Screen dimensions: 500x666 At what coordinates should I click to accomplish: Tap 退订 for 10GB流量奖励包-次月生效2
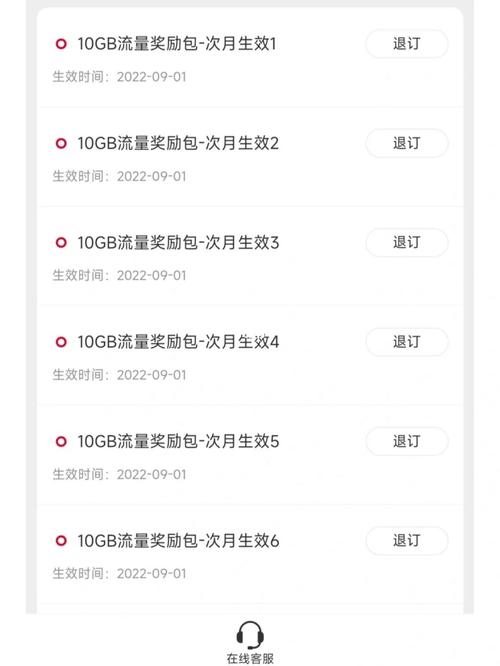click(x=407, y=143)
